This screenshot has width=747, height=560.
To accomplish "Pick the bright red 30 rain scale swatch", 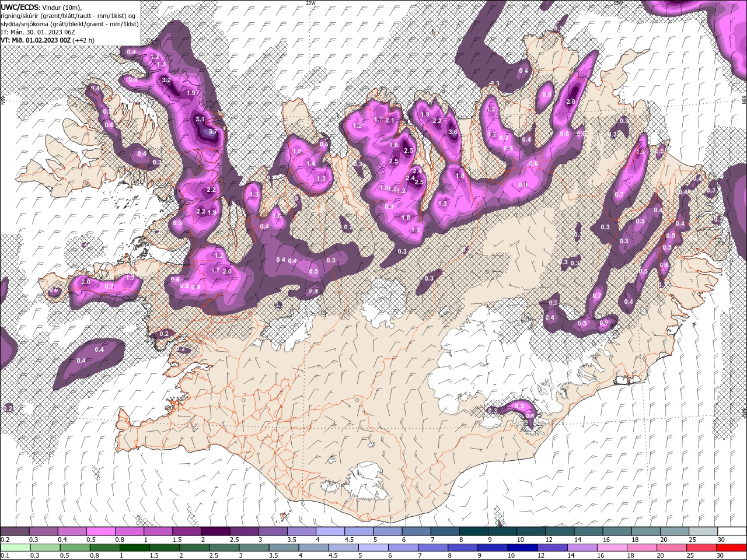I will click(731, 547).
